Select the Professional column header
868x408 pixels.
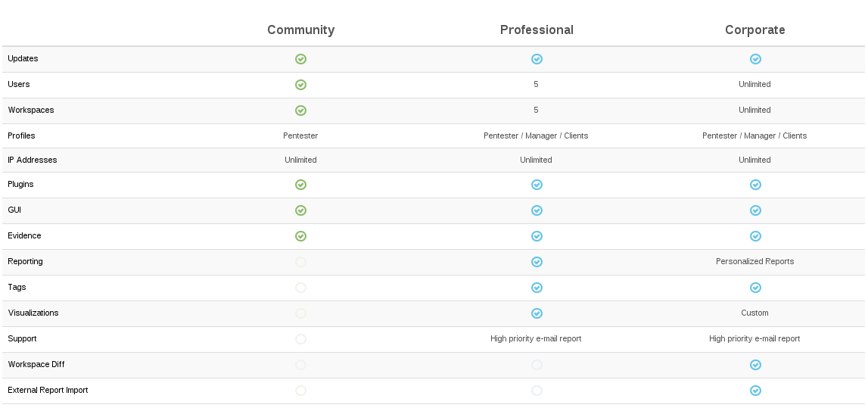coord(537,30)
